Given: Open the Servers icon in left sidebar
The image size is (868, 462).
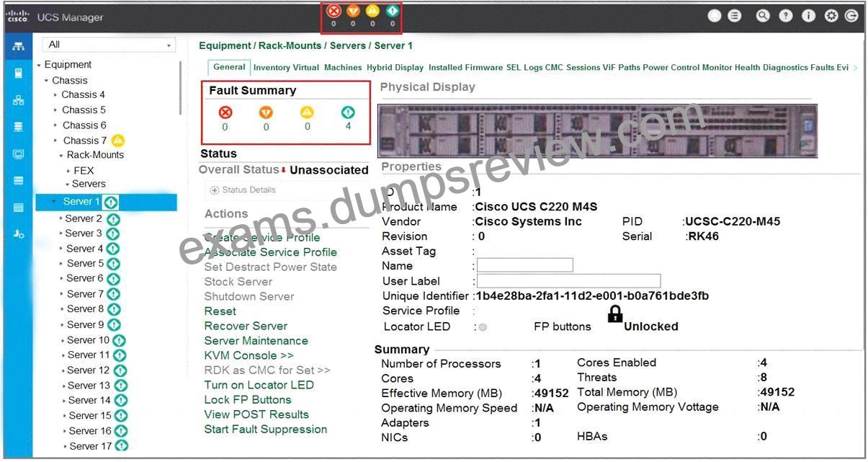Looking at the screenshot, I should click(x=18, y=73).
